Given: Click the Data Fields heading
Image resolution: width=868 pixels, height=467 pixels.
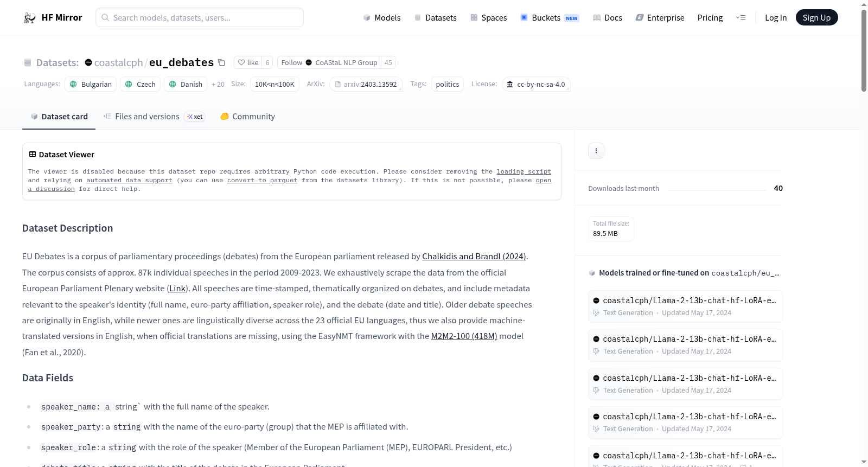Looking at the screenshot, I should (48, 378).
